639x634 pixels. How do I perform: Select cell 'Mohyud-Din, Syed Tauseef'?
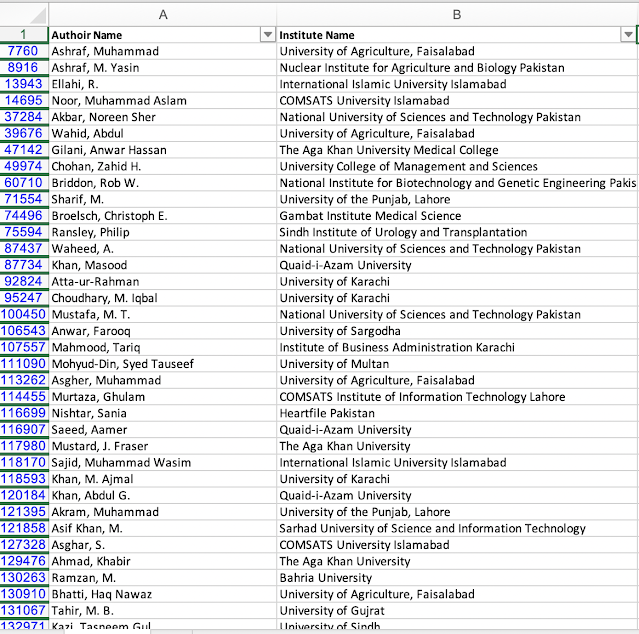[x=162, y=364]
